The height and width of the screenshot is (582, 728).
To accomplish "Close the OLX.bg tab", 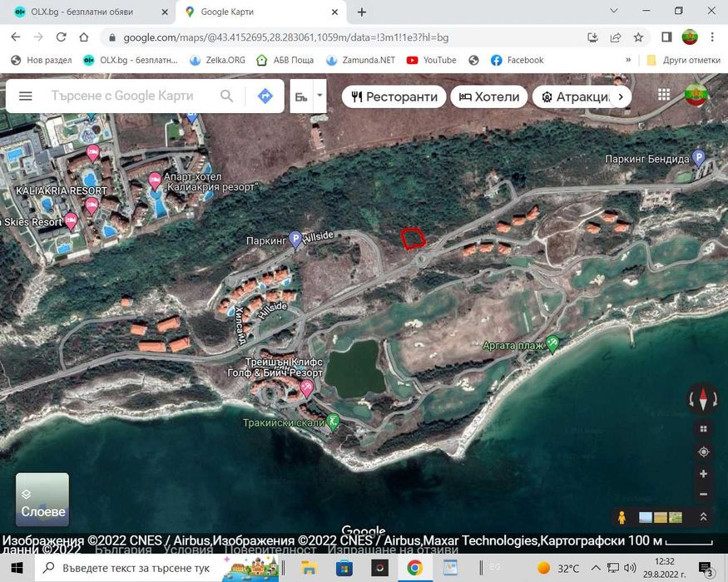I will 165,12.
